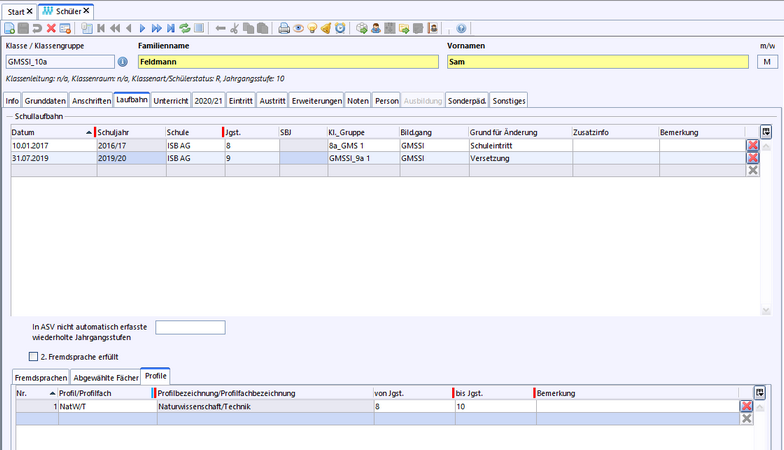
Task: Click the info icon beside class GMSSI_10a
Action: coord(123,62)
